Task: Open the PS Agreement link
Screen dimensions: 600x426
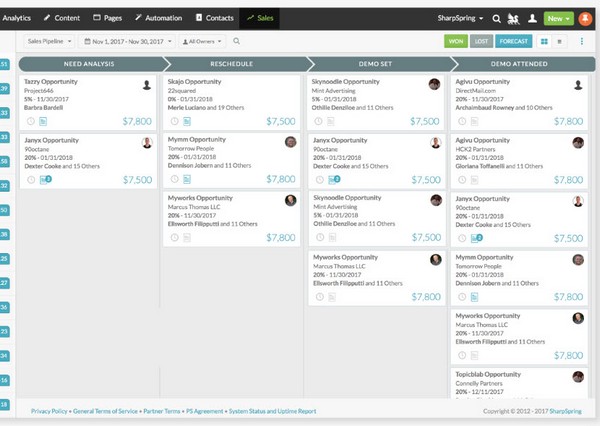Action: [205, 411]
